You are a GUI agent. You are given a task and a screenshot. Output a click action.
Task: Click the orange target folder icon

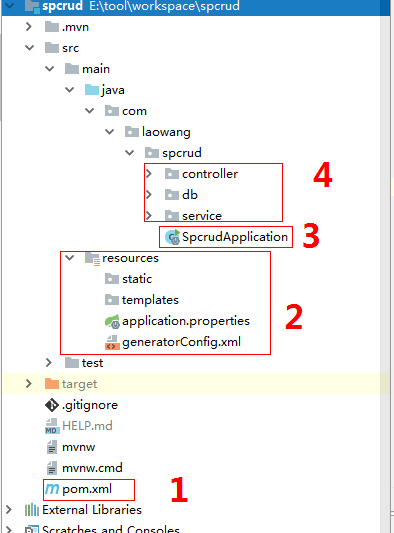click(52, 384)
